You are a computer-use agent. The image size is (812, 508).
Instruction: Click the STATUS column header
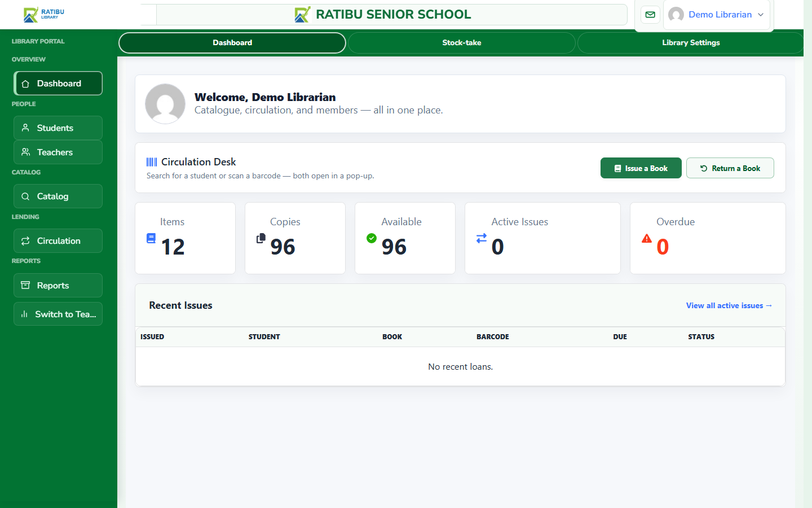point(701,337)
